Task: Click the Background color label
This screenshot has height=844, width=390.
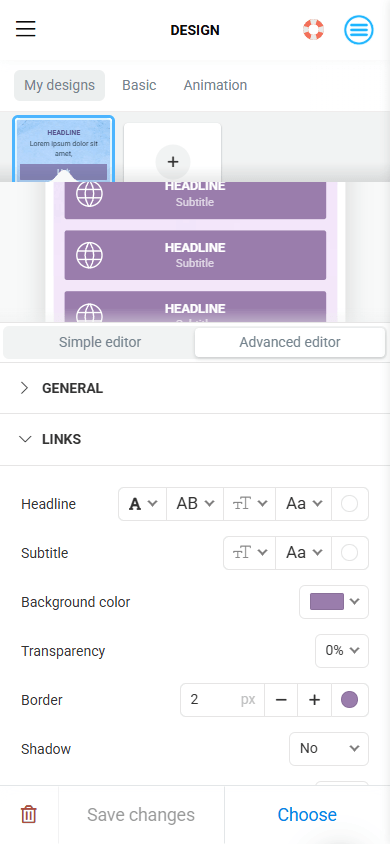Action: [76, 602]
